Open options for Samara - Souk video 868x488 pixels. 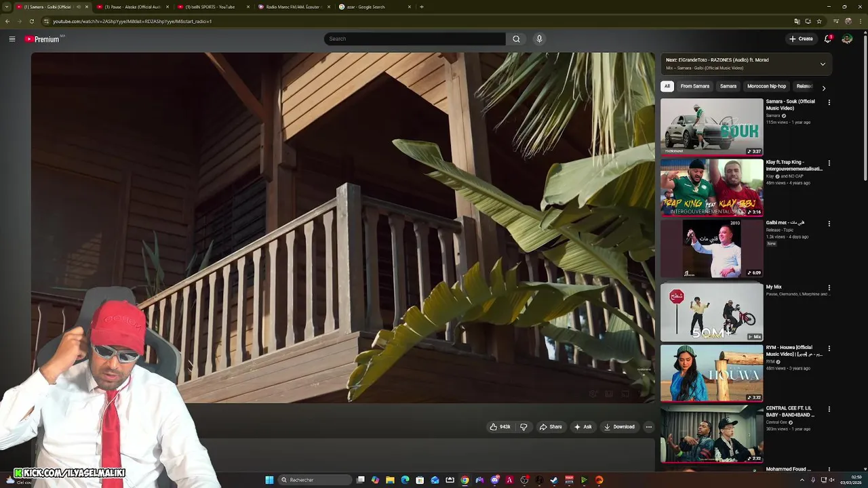(829, 102)
